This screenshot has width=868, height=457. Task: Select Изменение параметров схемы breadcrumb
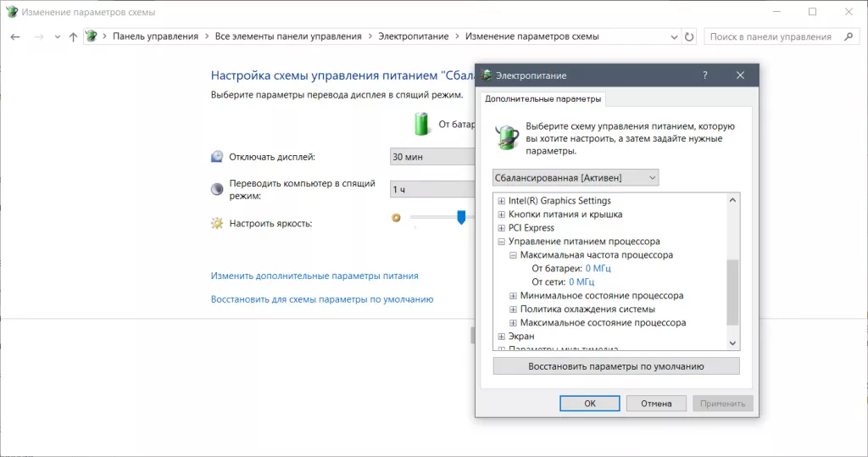point(532,36)
